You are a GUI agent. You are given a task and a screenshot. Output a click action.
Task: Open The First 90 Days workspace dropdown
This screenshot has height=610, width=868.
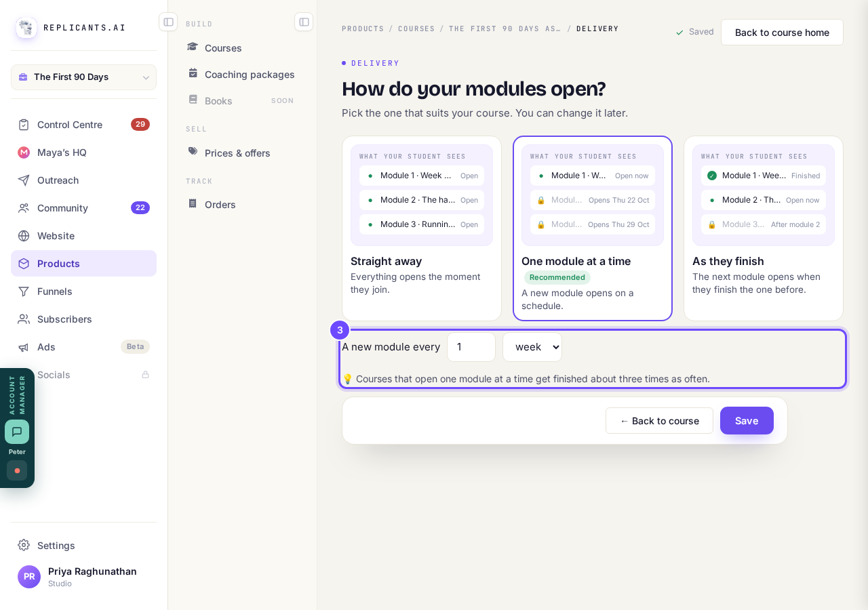(x=83, y=77)
